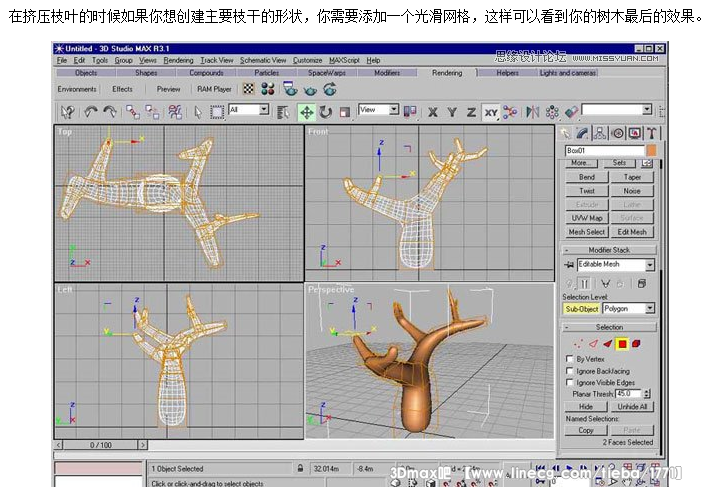
Task: Pick the rectangular selection region tool
Action: pos(217,112)
